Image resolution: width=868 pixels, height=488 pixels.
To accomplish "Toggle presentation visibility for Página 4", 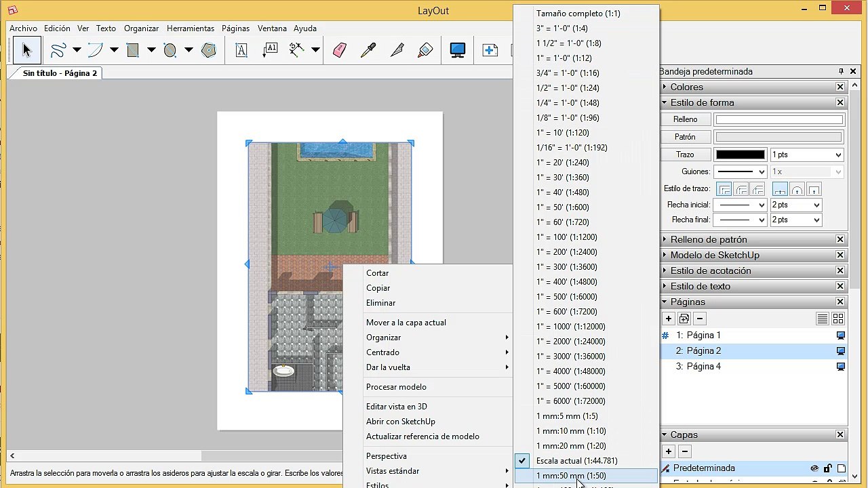I will click(841, 367).
